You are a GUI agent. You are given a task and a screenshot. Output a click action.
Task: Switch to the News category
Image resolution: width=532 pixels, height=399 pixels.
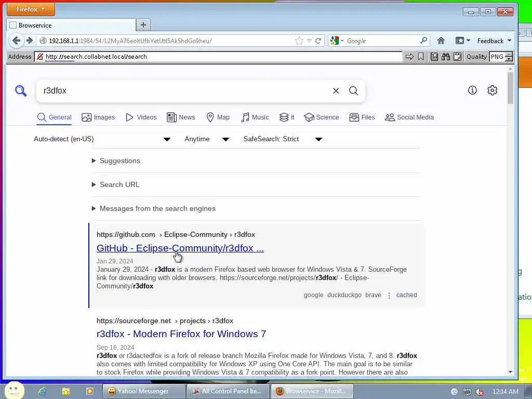click(x=181, y=117)
